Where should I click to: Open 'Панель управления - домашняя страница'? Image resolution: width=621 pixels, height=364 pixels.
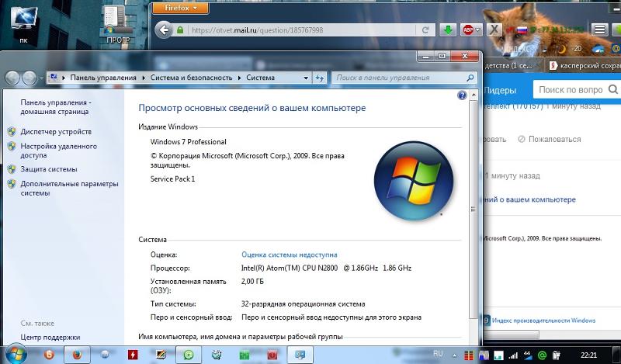(x=56, y=107)
